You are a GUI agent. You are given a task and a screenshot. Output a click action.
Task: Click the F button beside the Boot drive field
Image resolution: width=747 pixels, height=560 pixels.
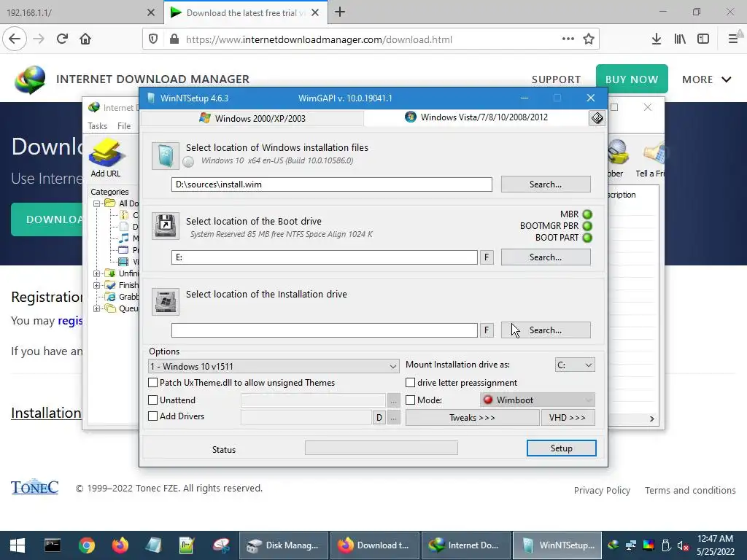point(487,257)
